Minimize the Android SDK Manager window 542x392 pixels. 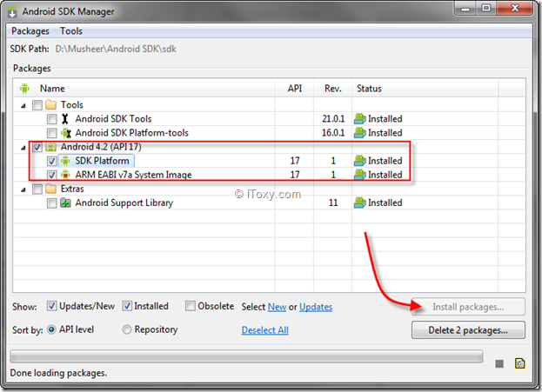pyautogui.click(x=465, y=9)
